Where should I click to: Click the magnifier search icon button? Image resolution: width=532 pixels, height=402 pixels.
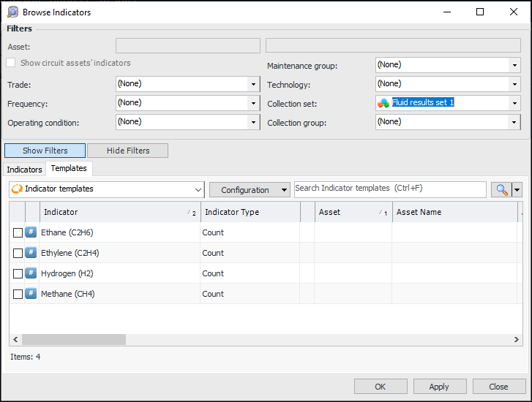coord(501,190)
